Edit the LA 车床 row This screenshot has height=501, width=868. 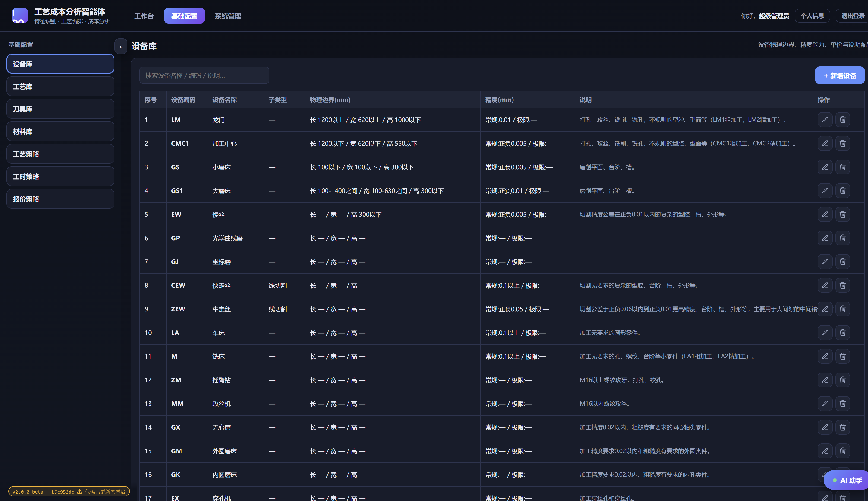825,333
